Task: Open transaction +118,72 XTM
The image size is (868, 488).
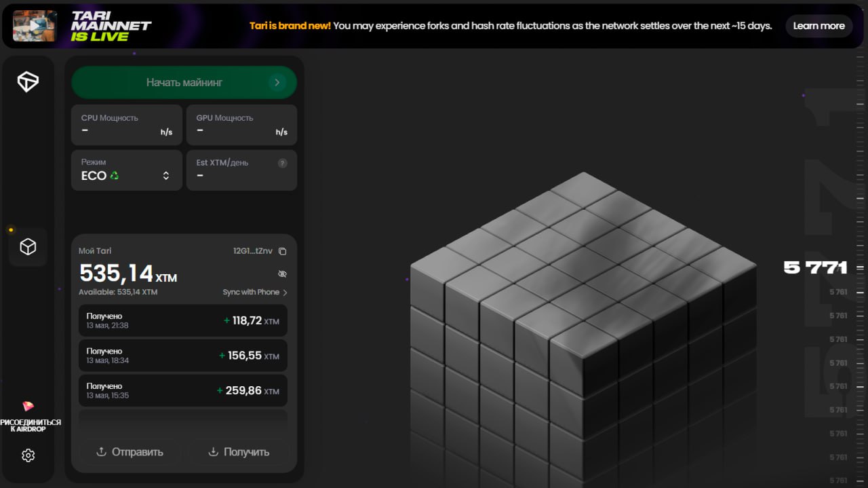Action: click(183, 320)
